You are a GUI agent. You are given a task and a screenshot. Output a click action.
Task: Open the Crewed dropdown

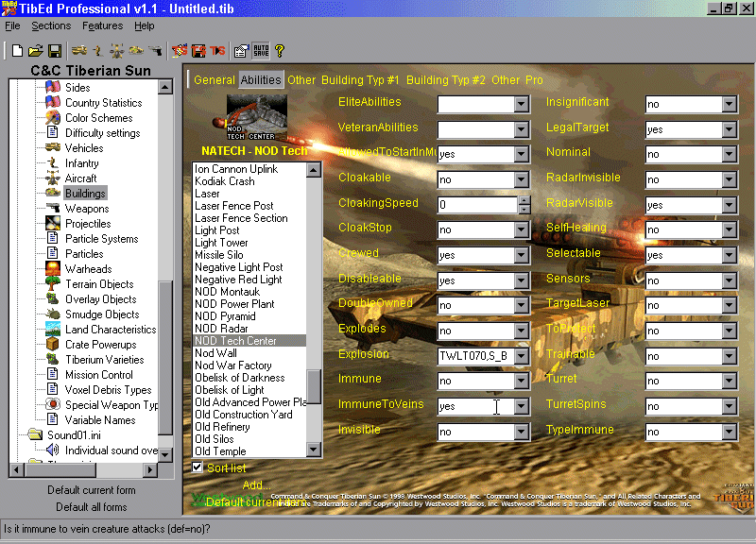(x=522, y=255)
